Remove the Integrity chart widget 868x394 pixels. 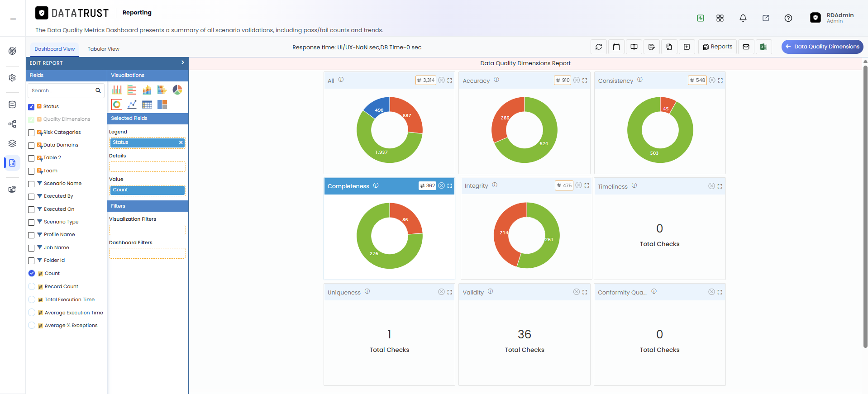pyautogui.click(x=578, y=185)
